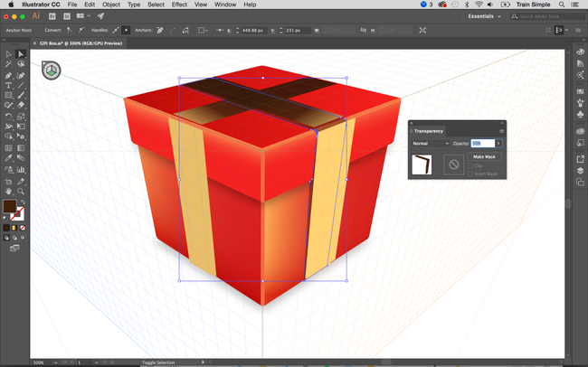This screenshot has height=367, width=588.
Task: Select the Zoom tool
Action: [21, 192]
